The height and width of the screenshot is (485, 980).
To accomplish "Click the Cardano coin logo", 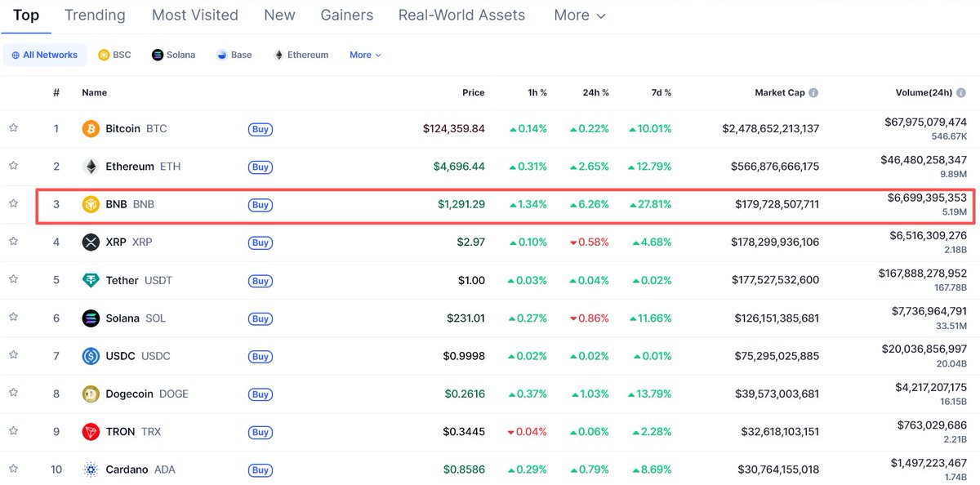I will (91, 469).
